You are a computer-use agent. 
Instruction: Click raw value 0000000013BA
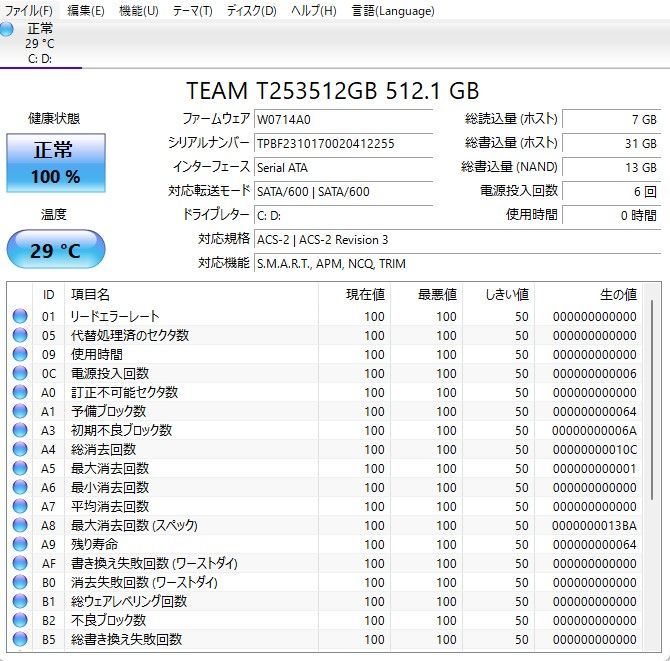594,526
